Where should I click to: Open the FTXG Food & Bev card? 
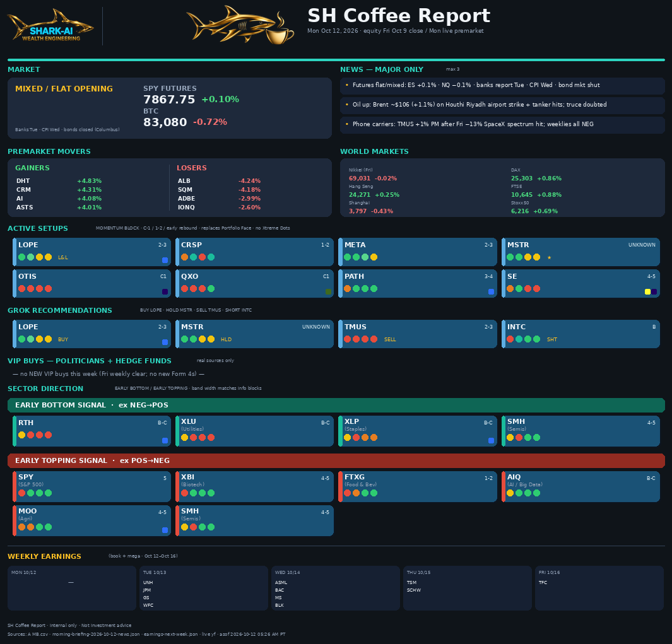tap(418, 486)
